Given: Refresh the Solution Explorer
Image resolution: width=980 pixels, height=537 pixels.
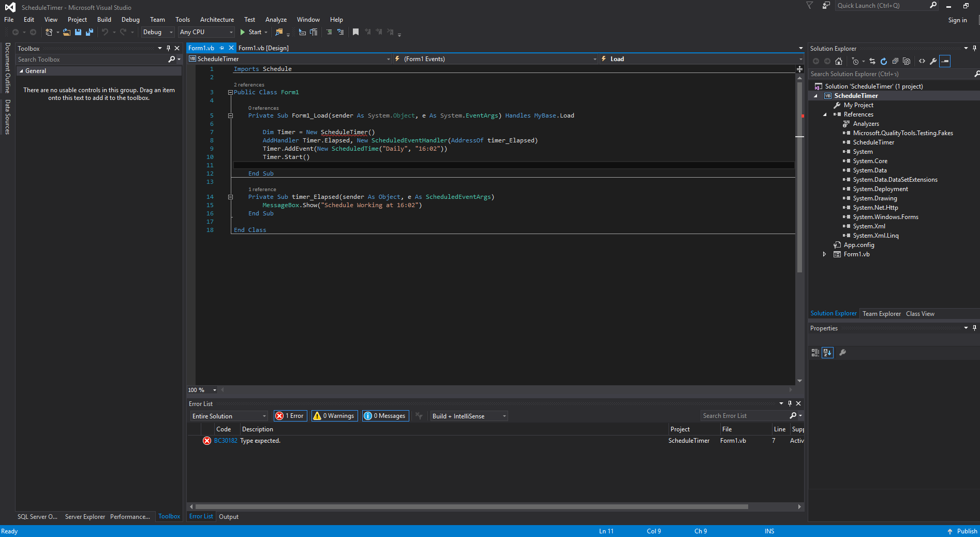Looking at the screenshot, I should point(884,61).
